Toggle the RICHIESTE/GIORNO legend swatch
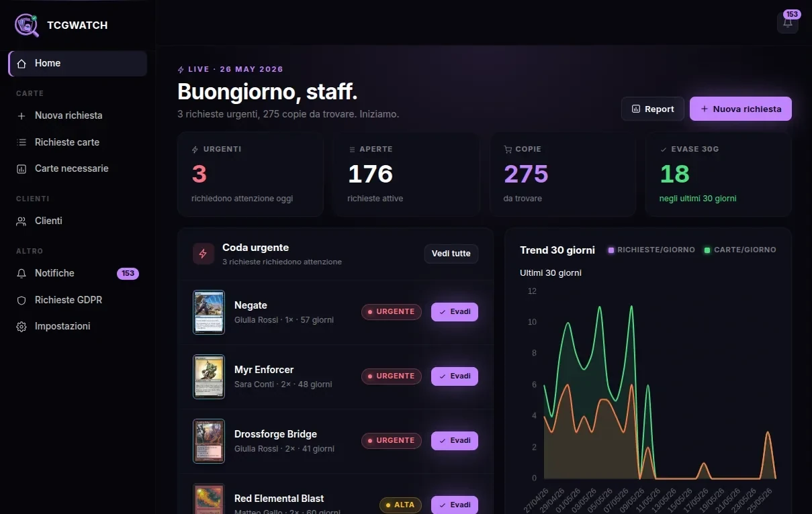The image size is (812, 514). pos(611,250)
